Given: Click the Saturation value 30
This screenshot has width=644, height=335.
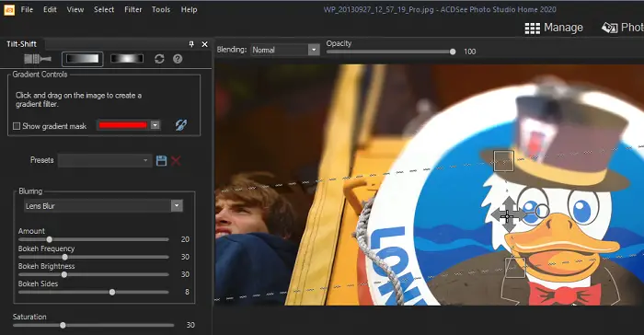Looking at the screenshot, I should click(190, 325).
